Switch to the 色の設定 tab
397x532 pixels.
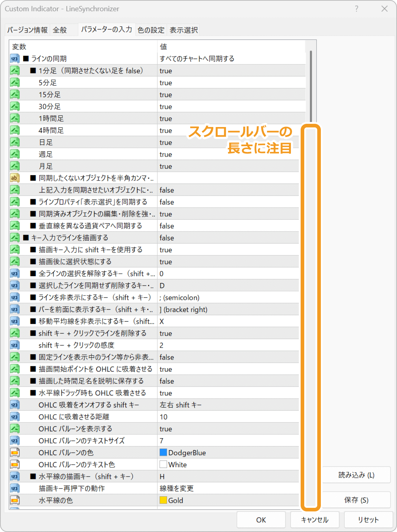coord(151,30)
